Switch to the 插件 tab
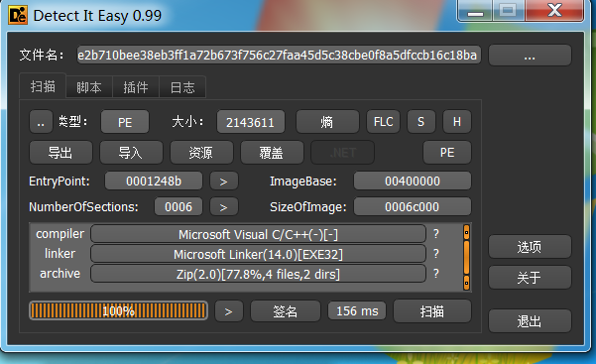 click(x=135, y=87)
